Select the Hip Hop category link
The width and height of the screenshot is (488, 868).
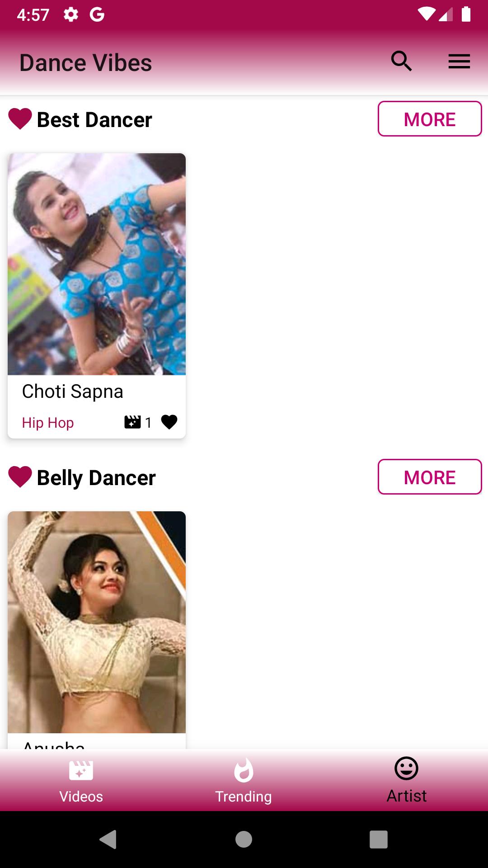pyautogui.click(x=48, y=423)
